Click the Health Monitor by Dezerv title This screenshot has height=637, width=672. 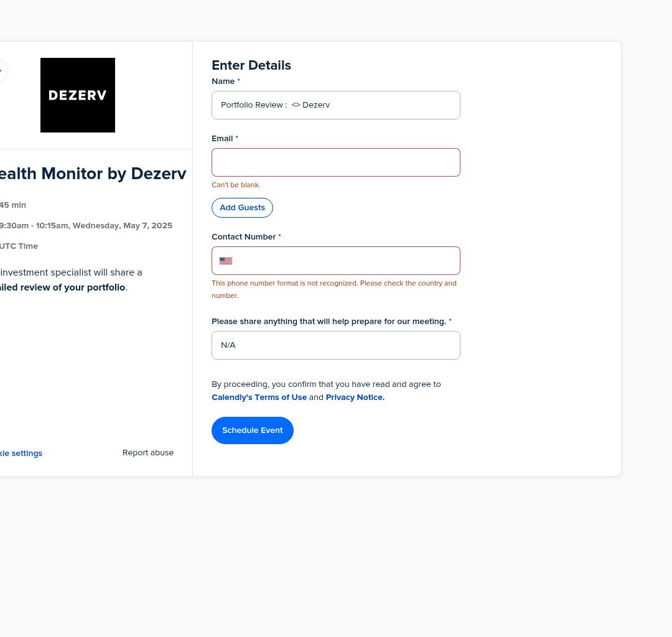(92, 174)
